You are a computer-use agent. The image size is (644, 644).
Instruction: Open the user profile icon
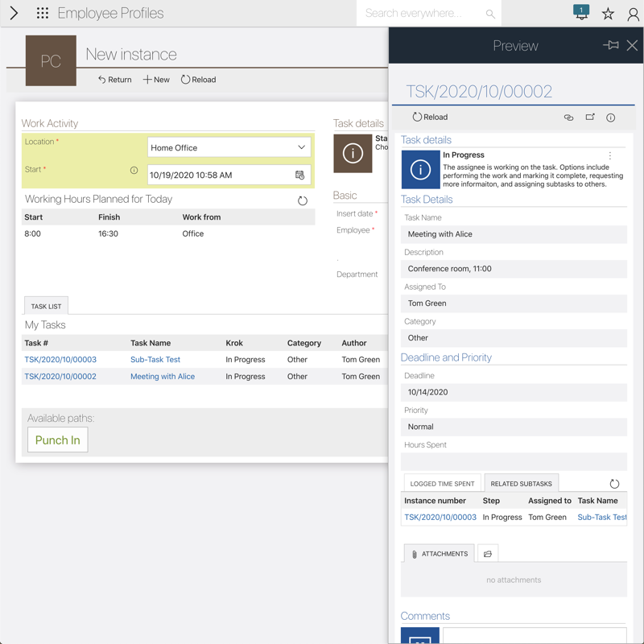[633, 14]
